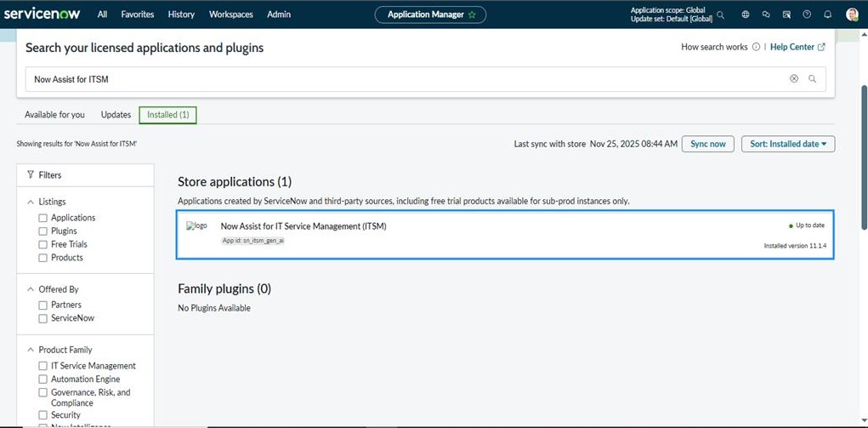
Task: Click the global search magnifier icon in header
Action: pos(721,14)
